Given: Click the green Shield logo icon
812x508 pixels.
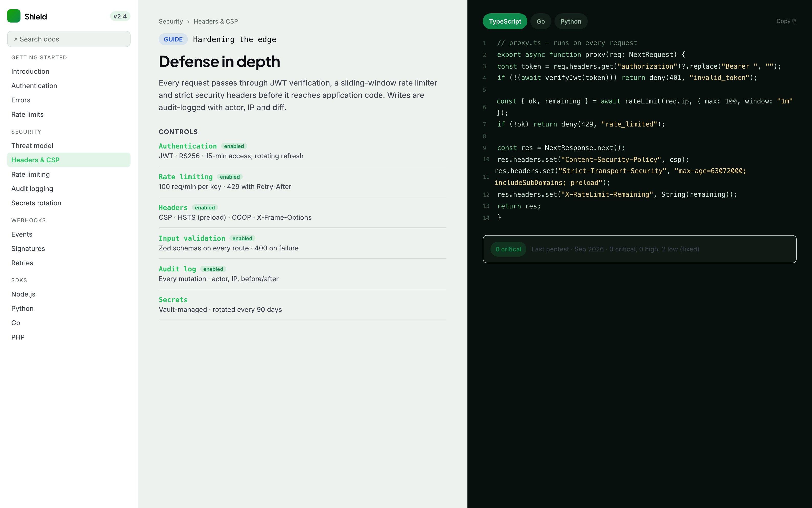Looking at the screenshot, I should coord(14,16).
